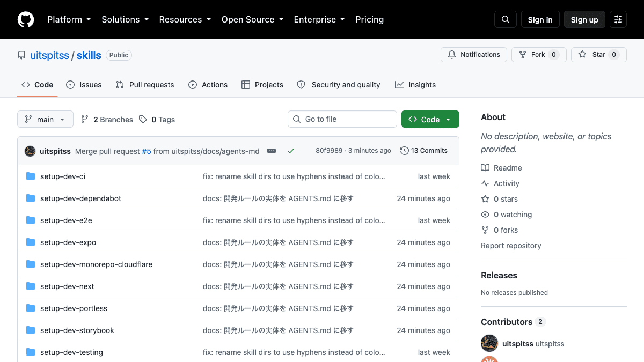Switch to the Issues tab
Viewport: 644px width, 362px height.
click(x=84, y=85)
